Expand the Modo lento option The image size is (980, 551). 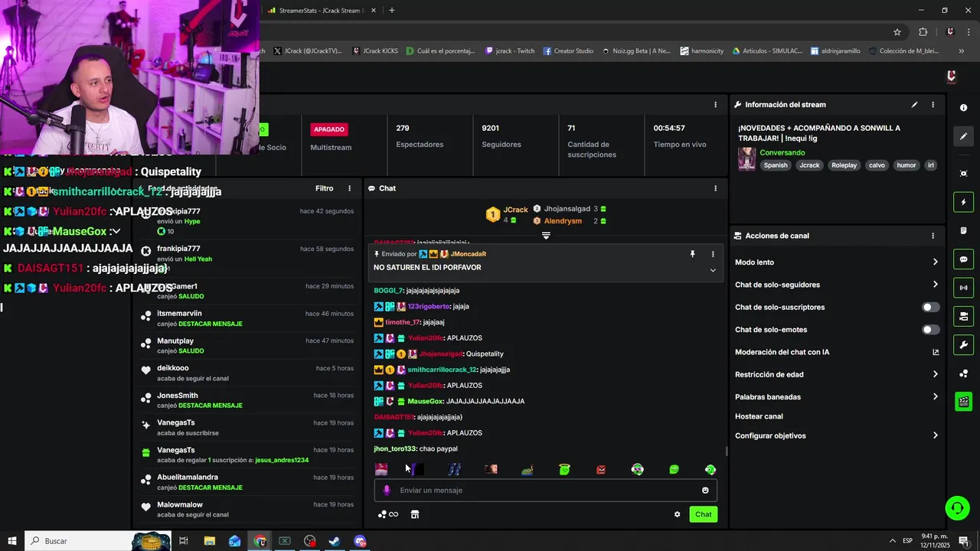935,262
